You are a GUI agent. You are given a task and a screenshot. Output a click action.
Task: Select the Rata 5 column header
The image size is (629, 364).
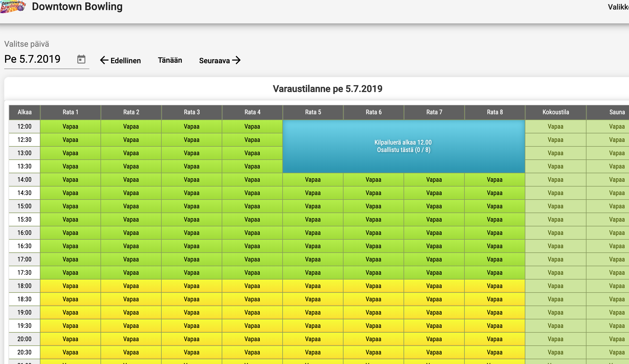[x=313, y=112]
